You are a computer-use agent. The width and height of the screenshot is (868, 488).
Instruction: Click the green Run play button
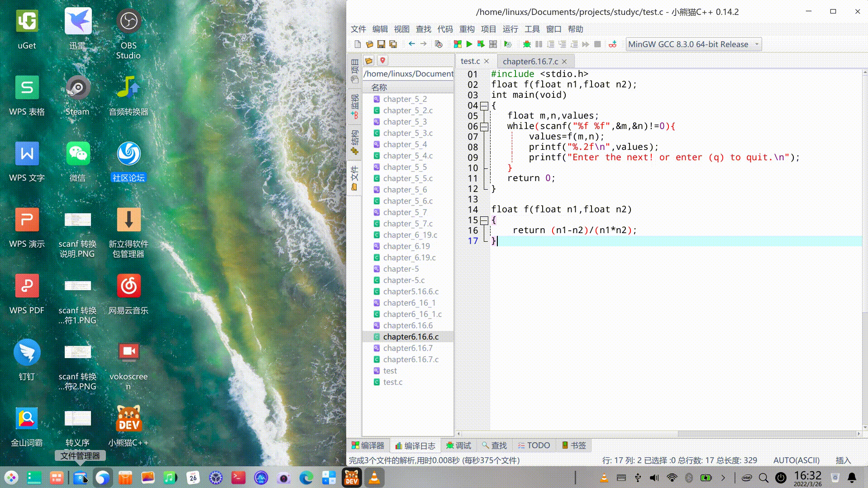[x=469, y=44]
